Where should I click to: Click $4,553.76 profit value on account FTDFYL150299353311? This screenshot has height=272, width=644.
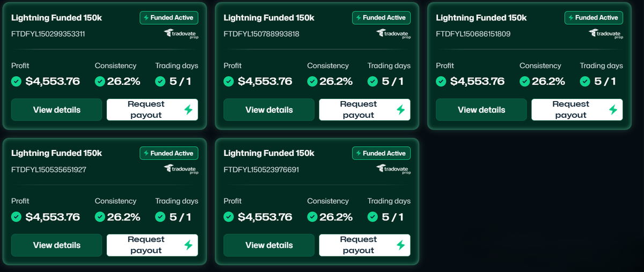(53, 82)
